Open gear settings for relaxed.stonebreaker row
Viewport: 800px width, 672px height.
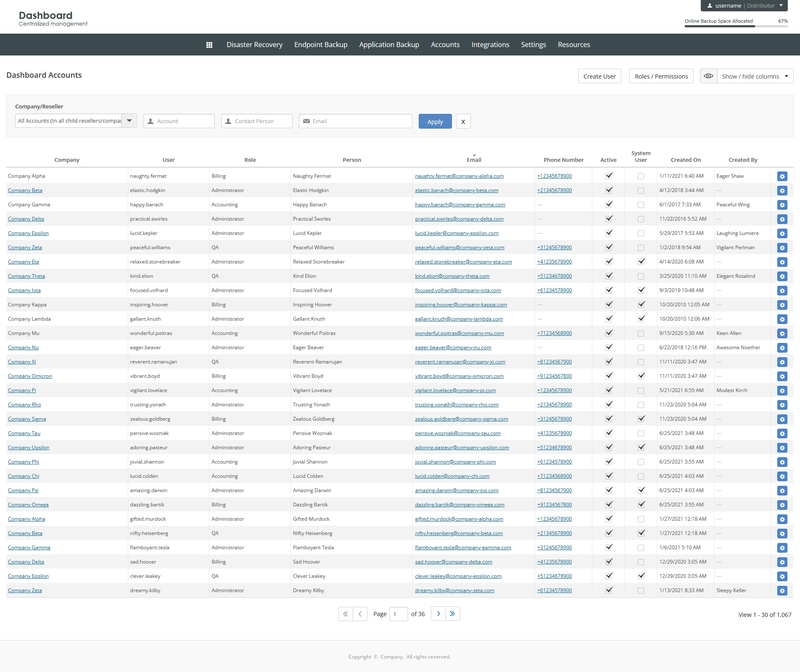tap(782, 262)
